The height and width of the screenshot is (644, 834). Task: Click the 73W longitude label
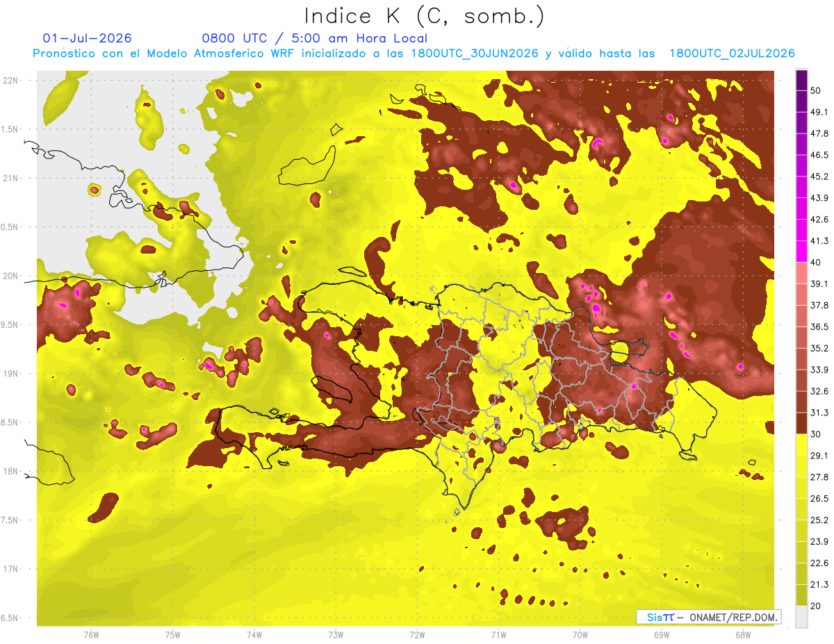[x=336, y=634]
